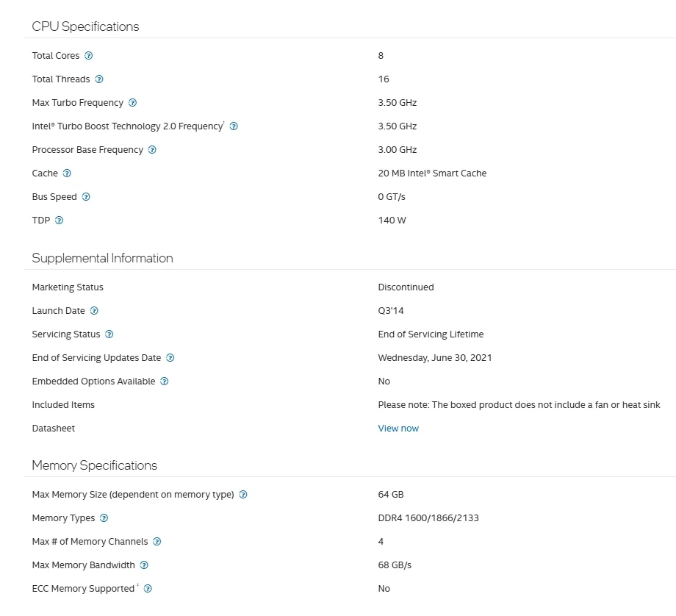Open the Memory Types info icon
The image size is (676, 616).
[x=104, y=518]
